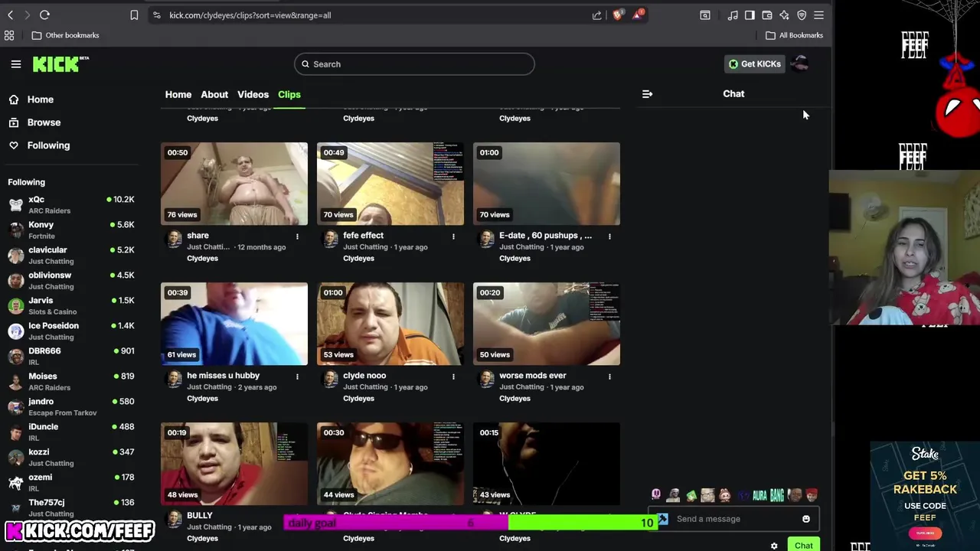Toggle the browser sidebar panel icon
The image size is (980, 551).
[x=750, y=15]
